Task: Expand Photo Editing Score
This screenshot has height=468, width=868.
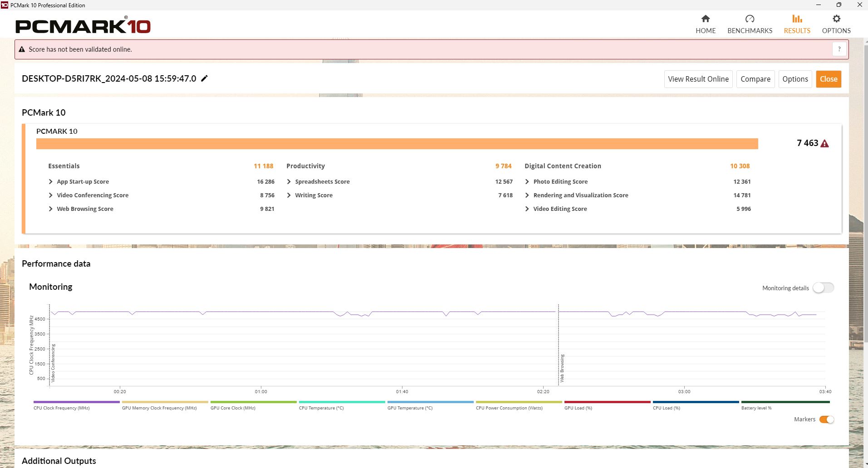Action: click(527, 181)
